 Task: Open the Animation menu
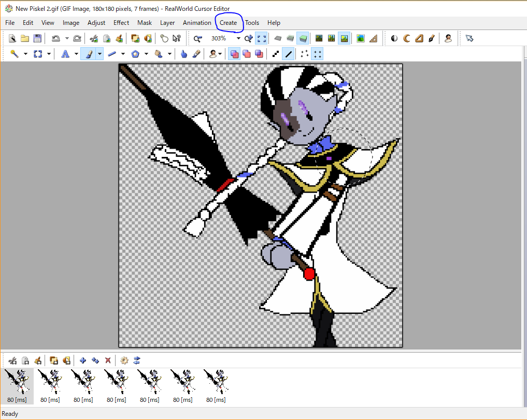tap(197, 22)
